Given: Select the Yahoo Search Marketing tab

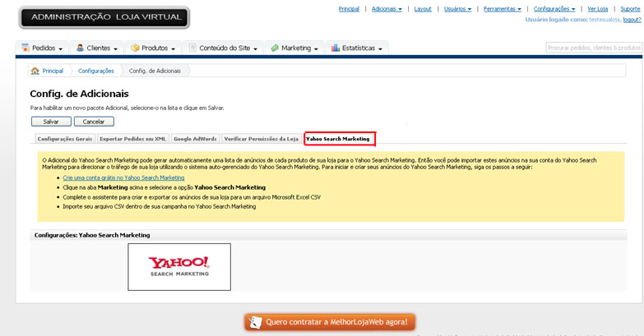Looking at the screenshot, I should [339, 139].
